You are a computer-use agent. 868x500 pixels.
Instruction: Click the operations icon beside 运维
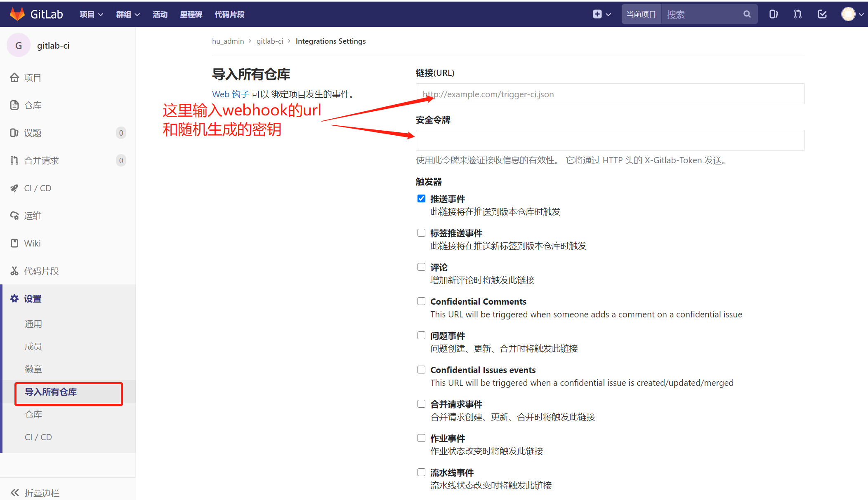pos(14,216)
